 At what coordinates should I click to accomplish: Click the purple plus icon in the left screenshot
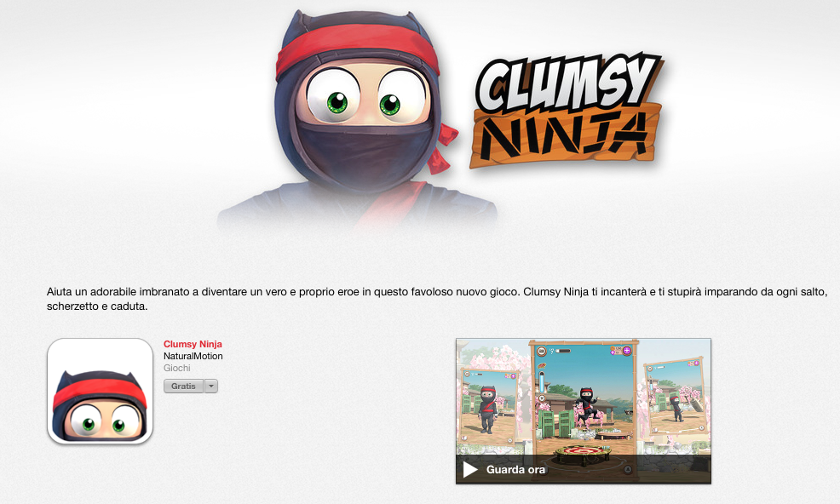tap(513, 376)
